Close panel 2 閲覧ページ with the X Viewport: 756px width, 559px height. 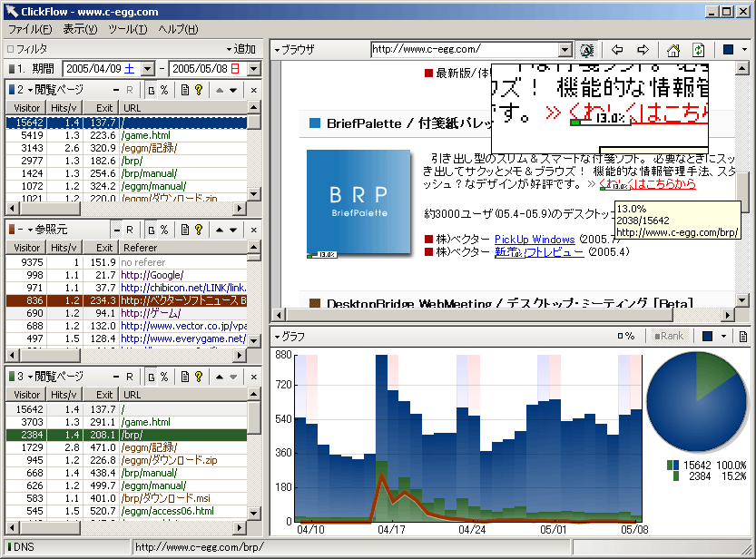click(253, 90)
